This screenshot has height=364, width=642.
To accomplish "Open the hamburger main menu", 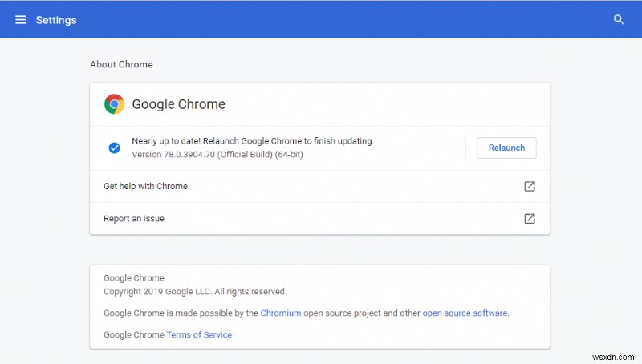I will pyautogui.click(x=21, y=19).
